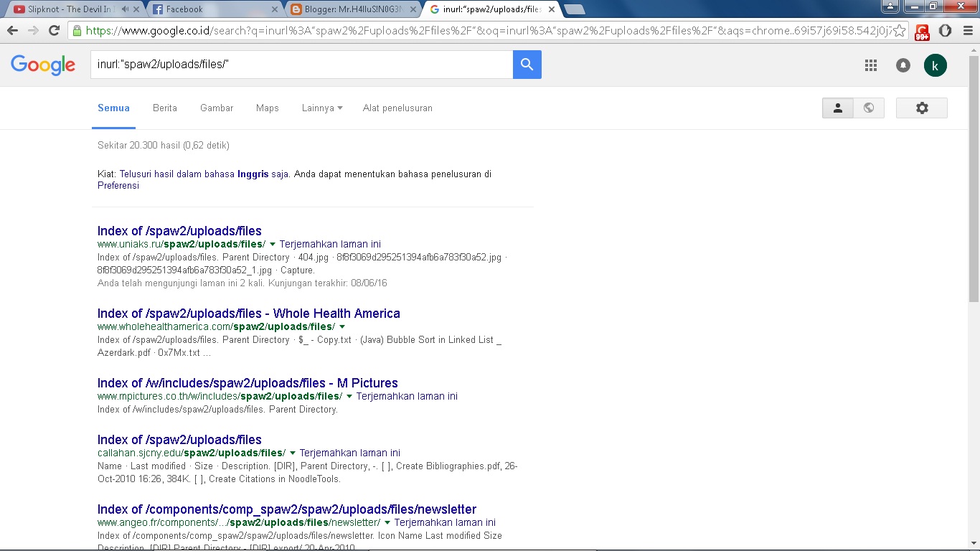Select the Semua search tab

[x=113, y=108]
